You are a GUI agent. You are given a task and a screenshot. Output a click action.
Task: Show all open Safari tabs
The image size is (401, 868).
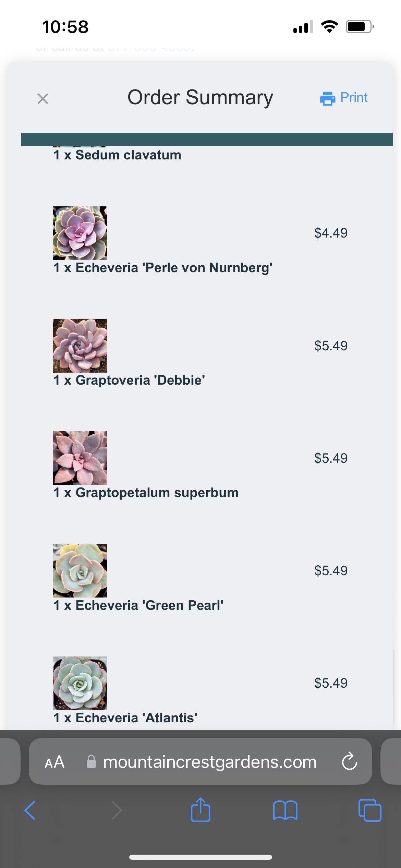(369, 810)
